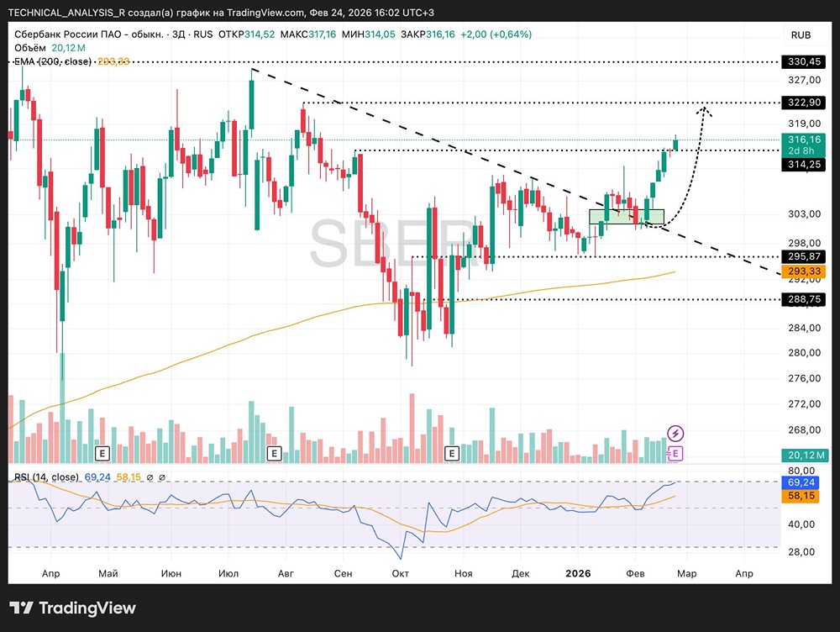Click the Июл label on time axis
The width and height of the screenshot is (840, 632).
click(228, 573)
